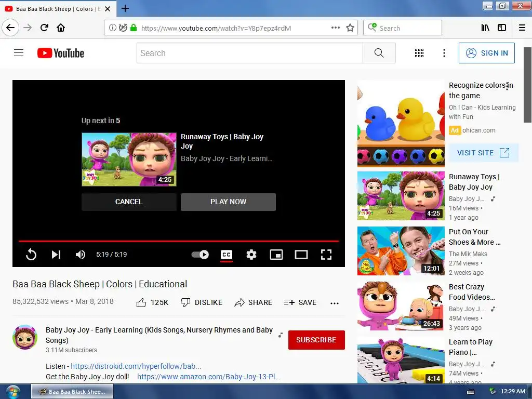
Task: Open Firefox hamburger menu
Action: pos(522,28)
